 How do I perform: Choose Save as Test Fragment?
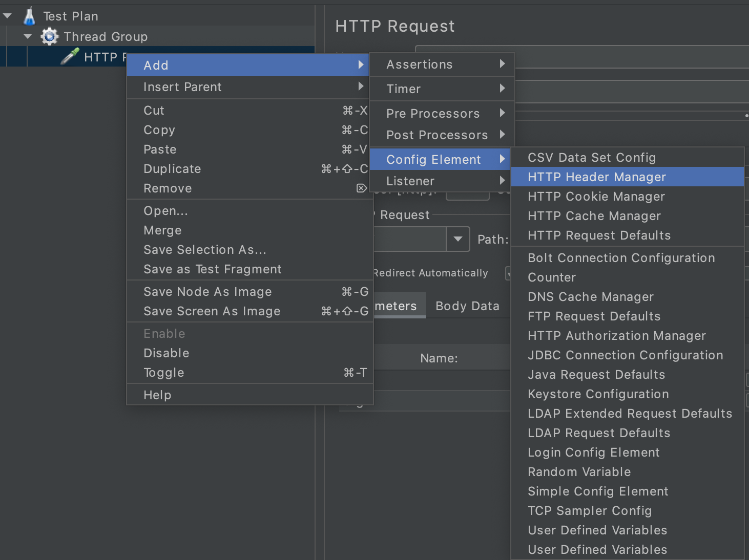[250, 269]
